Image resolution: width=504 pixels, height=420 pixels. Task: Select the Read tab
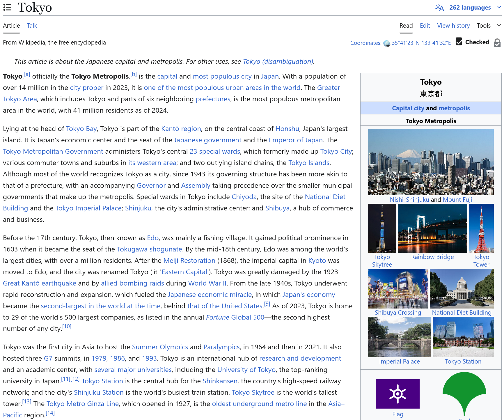pos(406,26)
